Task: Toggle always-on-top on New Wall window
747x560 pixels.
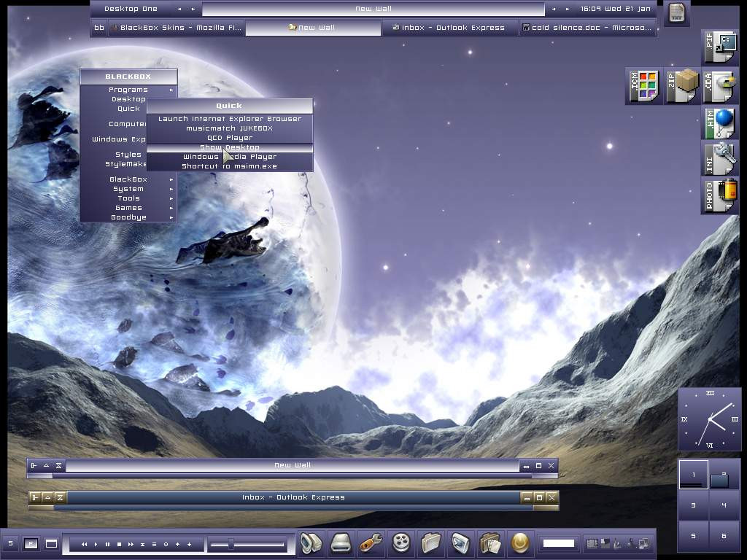Action: click(x=34, y=465)
